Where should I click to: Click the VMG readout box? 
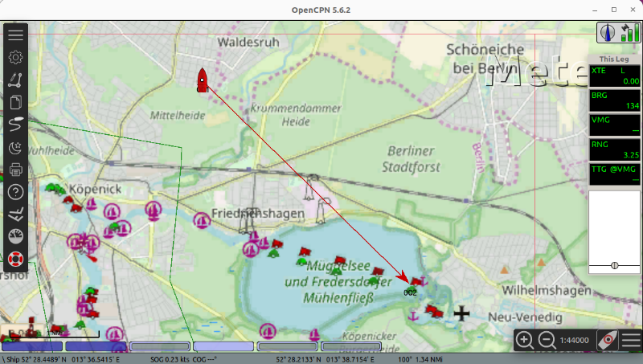click(614, 125)
